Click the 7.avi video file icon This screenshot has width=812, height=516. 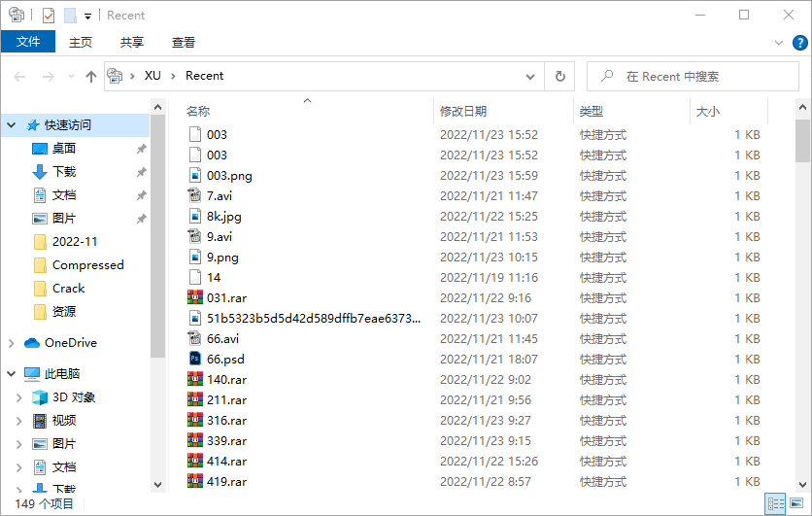[194, 195]
